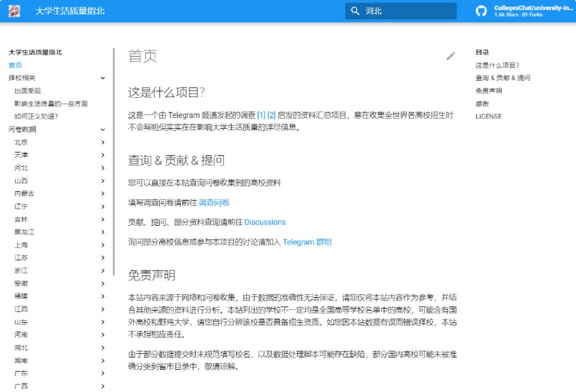The width and height of the screenshot is (576, 392).
Task: Click the site logo avatar in header
Action: tap(14, 11)
